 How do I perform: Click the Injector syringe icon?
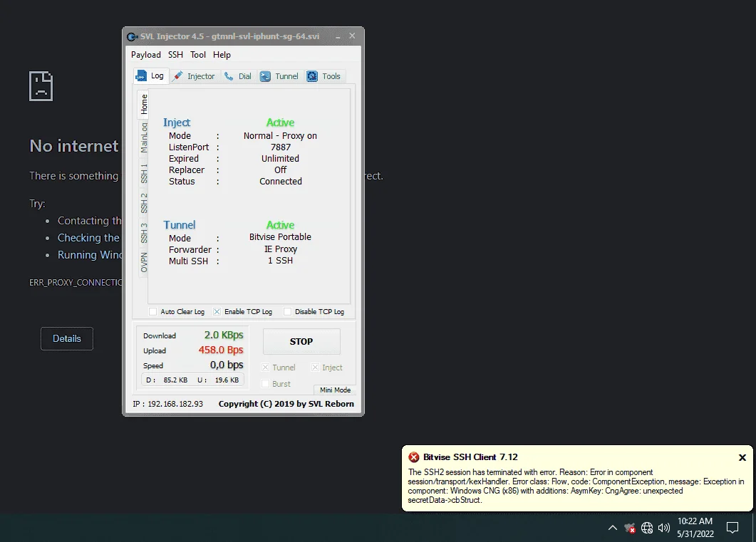coord(178,76)
